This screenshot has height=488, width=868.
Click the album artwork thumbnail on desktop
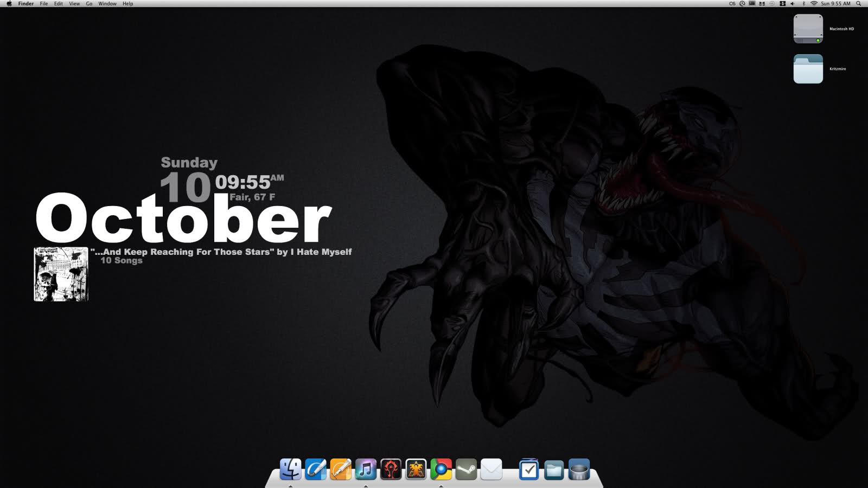(x=61, y=274)
